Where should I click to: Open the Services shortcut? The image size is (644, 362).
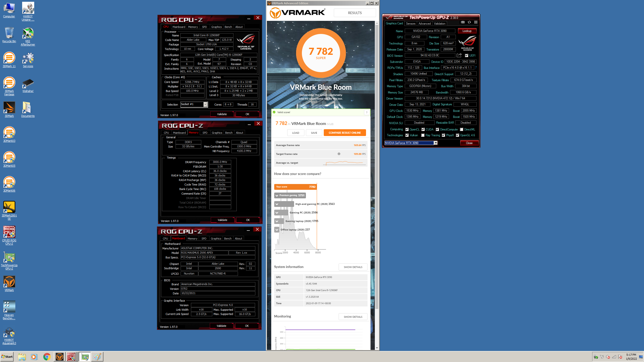pyautogui.click(x=28, y=60)
